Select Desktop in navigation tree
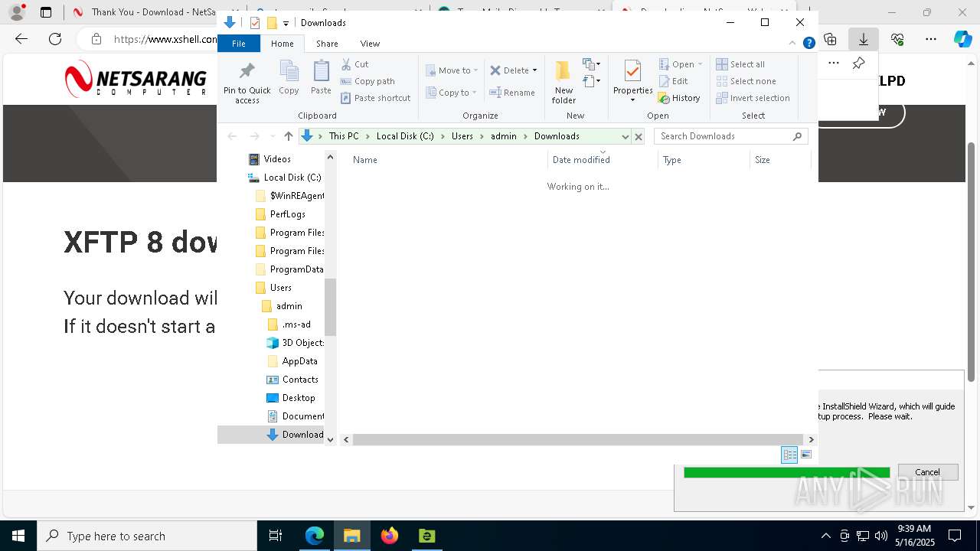 tap(299, 398)
